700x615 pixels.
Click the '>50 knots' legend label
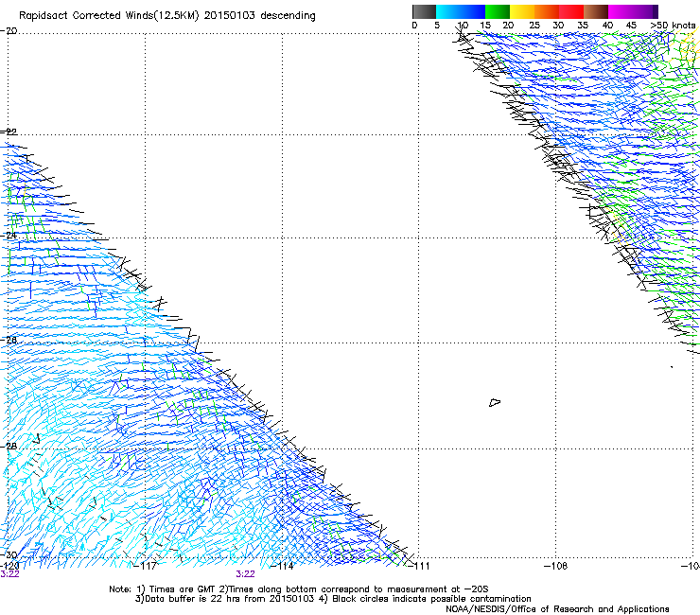[673, 26]
